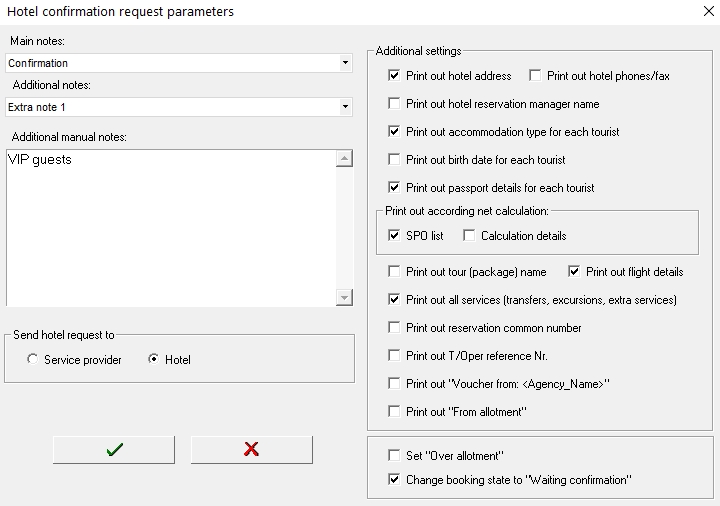Select the Service provider radio option
The width and height of the screenshot is (720, 506).
tap(33, 359)
